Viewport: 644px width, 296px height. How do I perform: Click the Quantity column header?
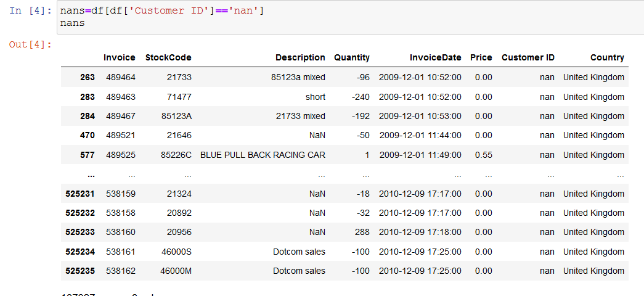pos(351,57)
